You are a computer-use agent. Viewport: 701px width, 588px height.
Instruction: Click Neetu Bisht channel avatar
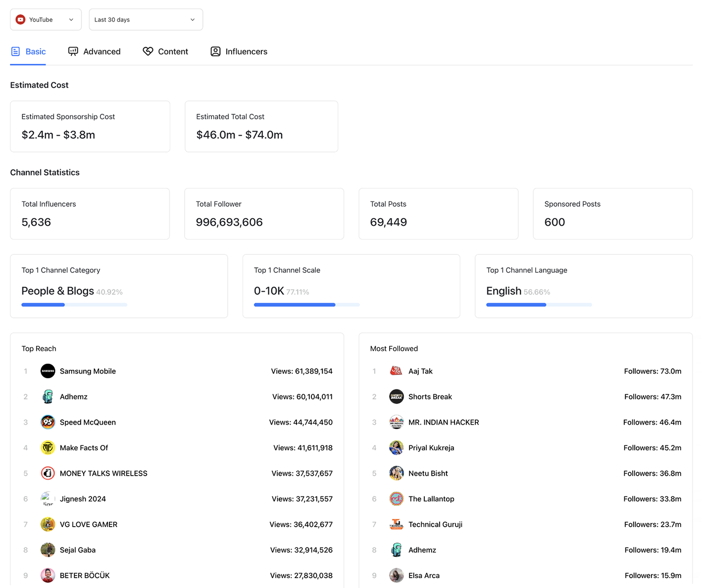click(x=396, y=473)
